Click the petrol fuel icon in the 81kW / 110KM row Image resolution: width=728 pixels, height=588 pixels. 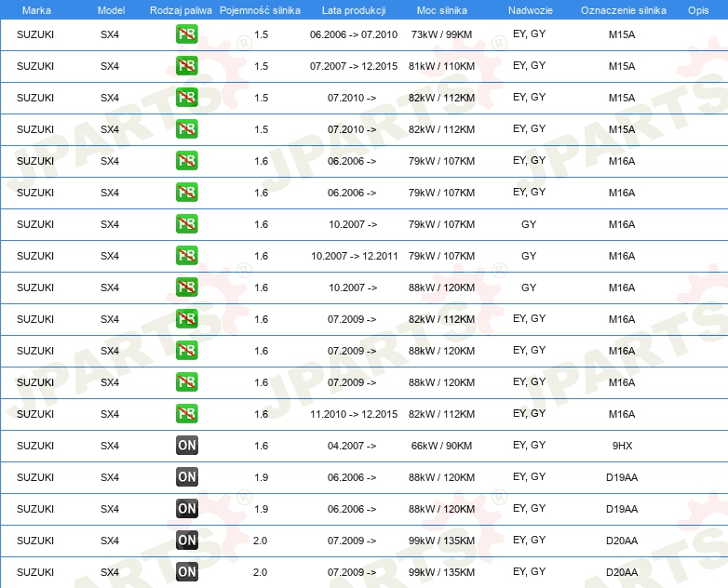point(186,66)
